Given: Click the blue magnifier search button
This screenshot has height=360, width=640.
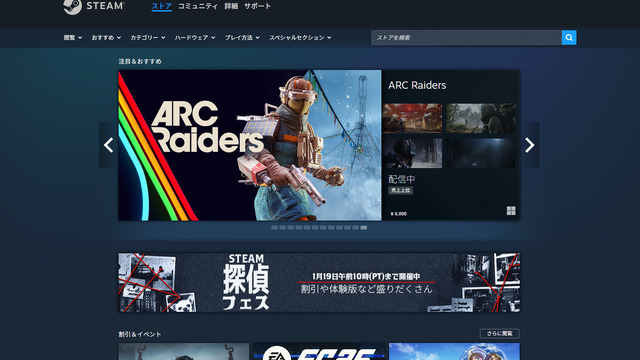Looking at the screenshot, I should 569,38.
